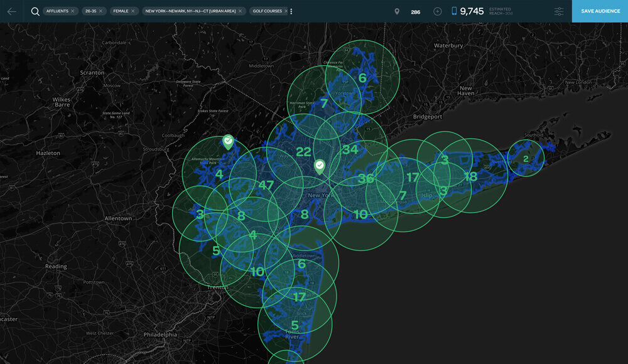This screenshot has width=628, height=364.
Task: Open the cluster labeled 34
Action: 350,149
